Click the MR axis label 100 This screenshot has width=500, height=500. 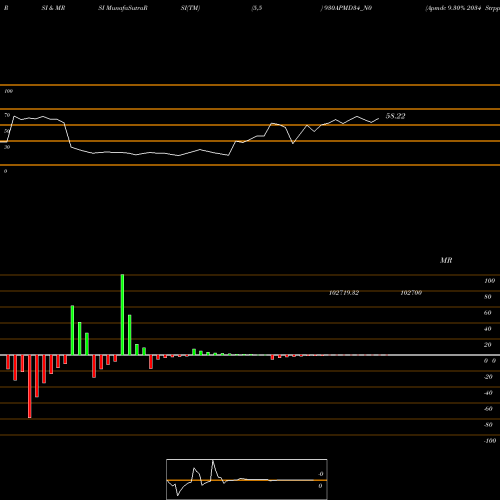[489, 281]
